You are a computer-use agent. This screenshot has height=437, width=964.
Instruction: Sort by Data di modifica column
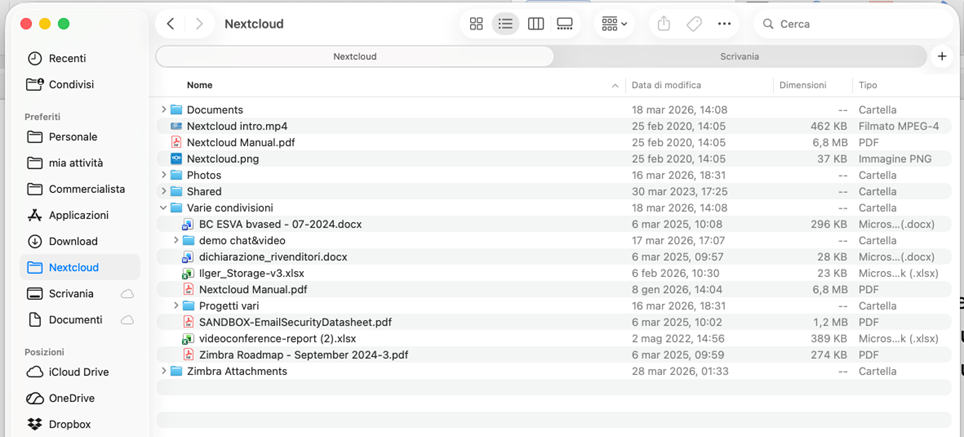pyautogui.click(x=666, y=85)
